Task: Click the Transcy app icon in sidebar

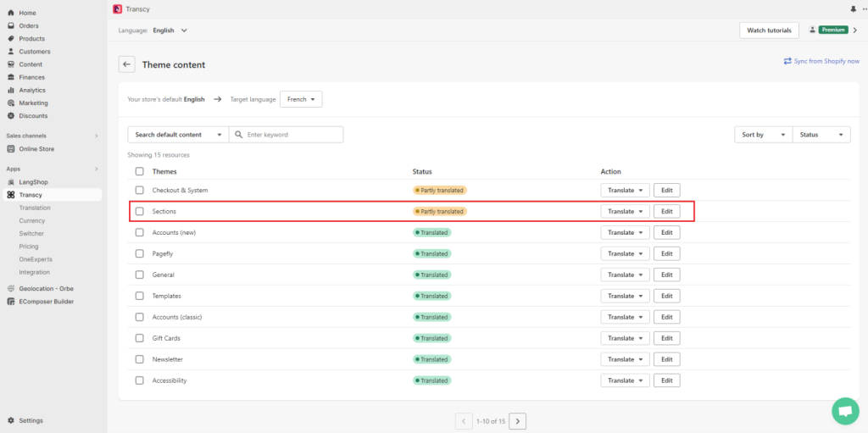Action: tap(10, 195)
